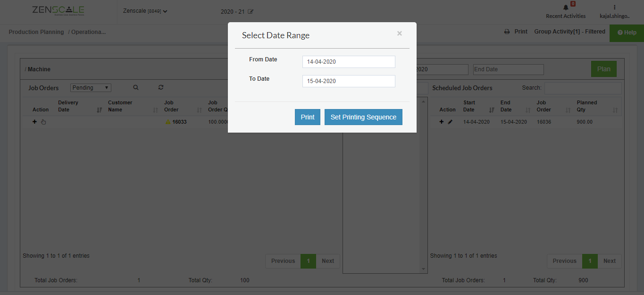This screenshot has width=644, height=295.
Task: Edit the 2020 - 21 financial year
Action: (x=251, y=11)
